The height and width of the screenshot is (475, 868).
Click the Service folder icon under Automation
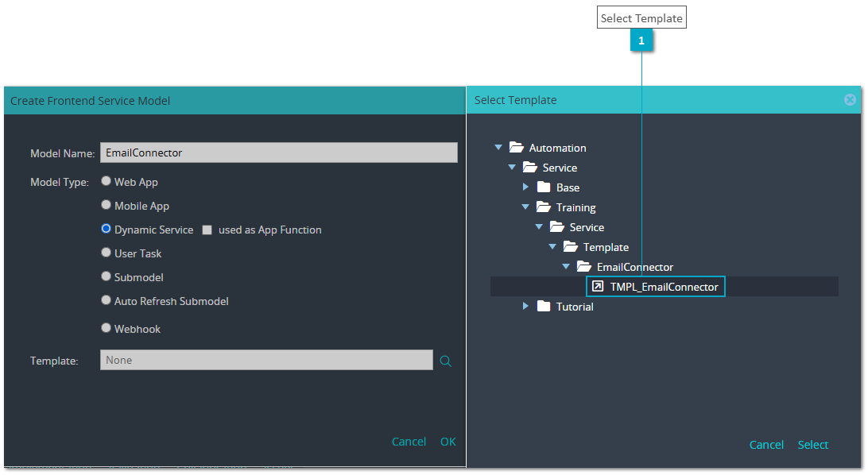click(530, 168)
